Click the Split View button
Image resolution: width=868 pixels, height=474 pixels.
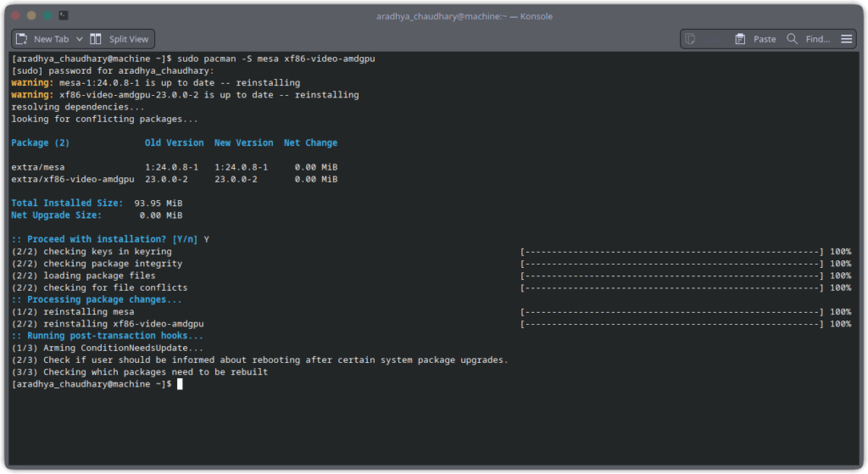120,39
